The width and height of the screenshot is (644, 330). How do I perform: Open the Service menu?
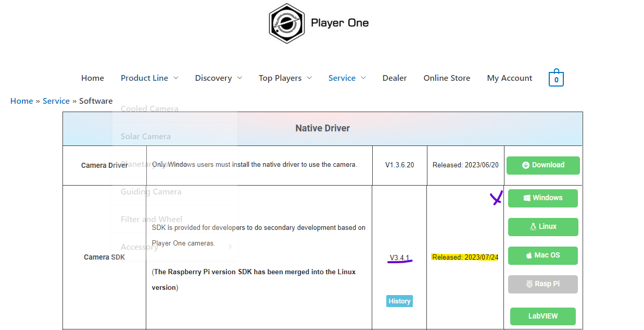(342, 78)
